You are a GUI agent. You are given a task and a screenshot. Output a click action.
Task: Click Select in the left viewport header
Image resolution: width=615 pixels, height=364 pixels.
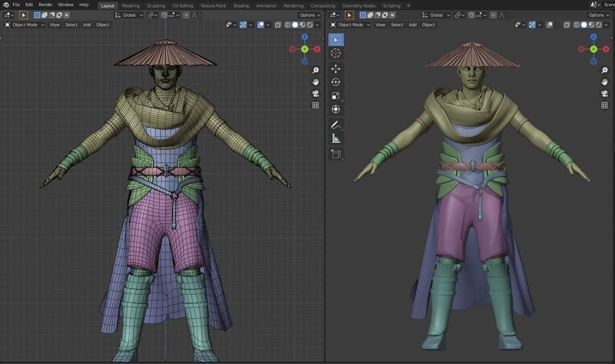[x=71, y=25]
